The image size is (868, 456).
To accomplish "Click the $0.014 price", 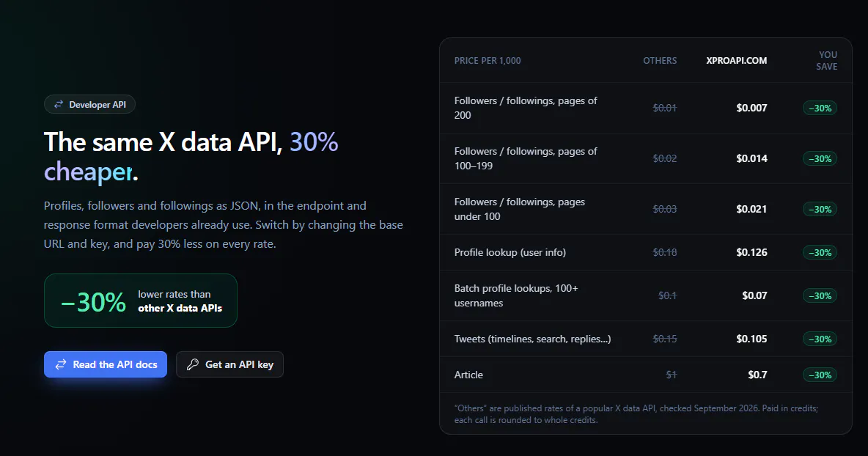I will pos(751,158).
